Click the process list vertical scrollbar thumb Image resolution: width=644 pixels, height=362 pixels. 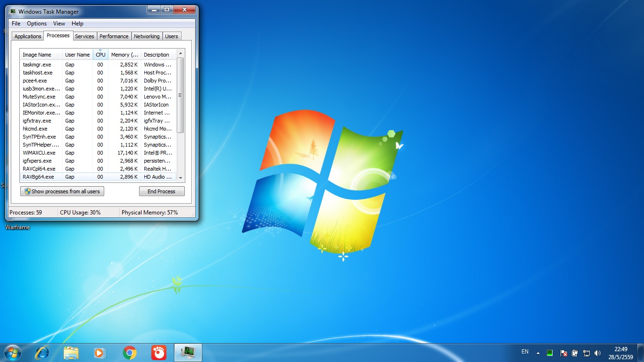[181, 95]
